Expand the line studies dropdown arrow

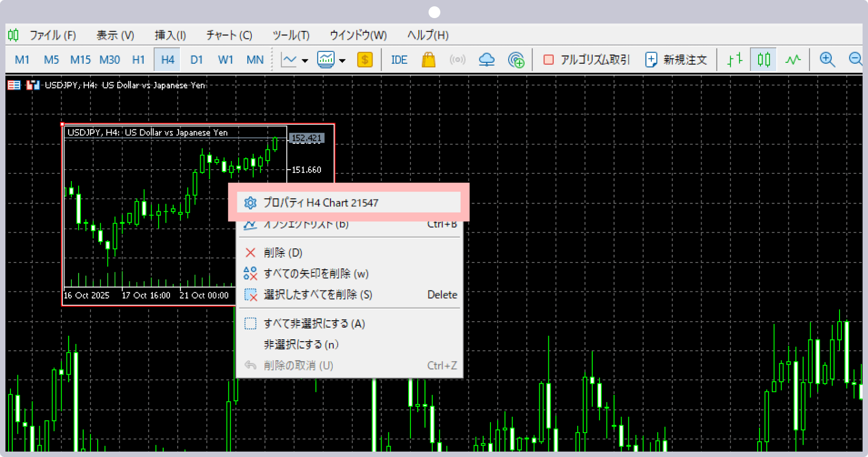(x=305, y=60)
